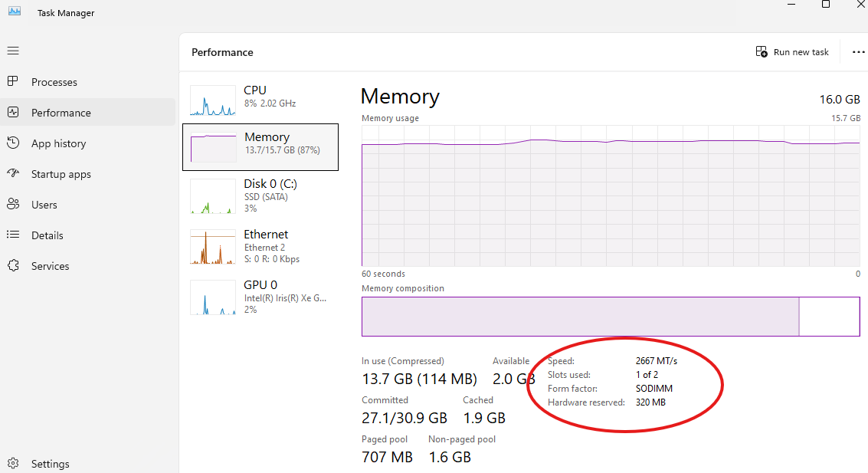This screenshot has height=473, width=868.
Task: Click the Startup apps gauge icon
Action: click(13, 173)
